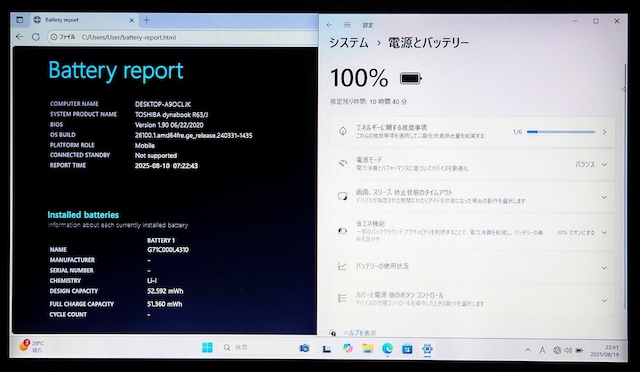This screenshot has width=640, height=372.
Task: Click the volume speaker tray icon
Action: click(x=568, y=350)
